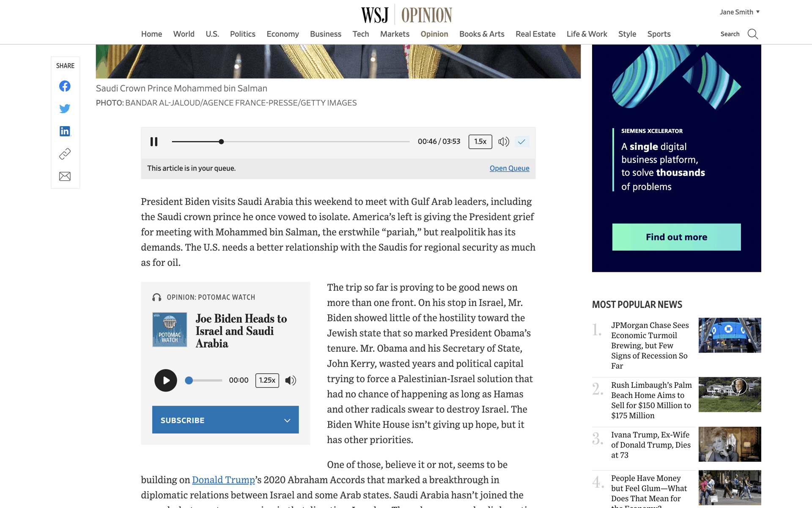Viewport: 812px width, 508px height.
Task: Open Jane Smith account dropdown
Action: [740, 12]
